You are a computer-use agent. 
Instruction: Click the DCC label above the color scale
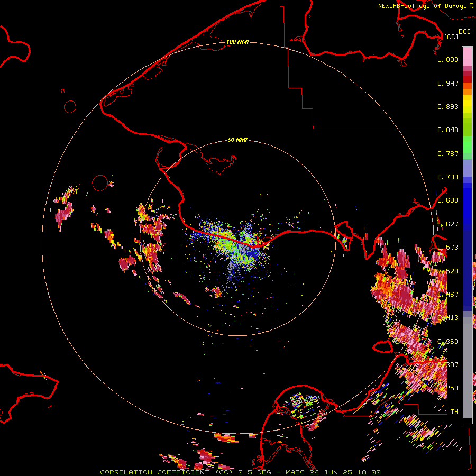465,32
